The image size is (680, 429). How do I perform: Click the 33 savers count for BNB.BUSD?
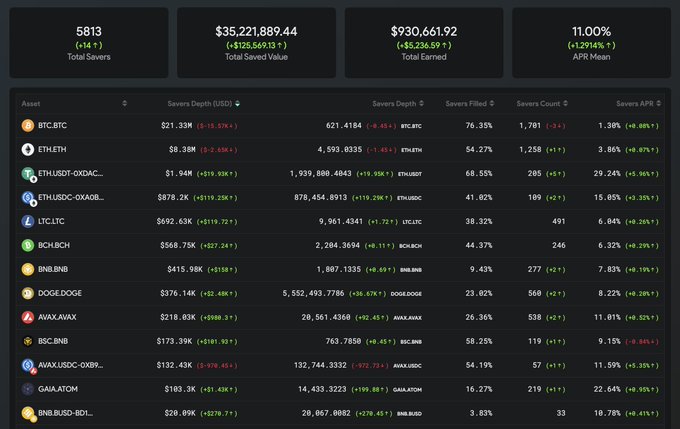(561, 413)
